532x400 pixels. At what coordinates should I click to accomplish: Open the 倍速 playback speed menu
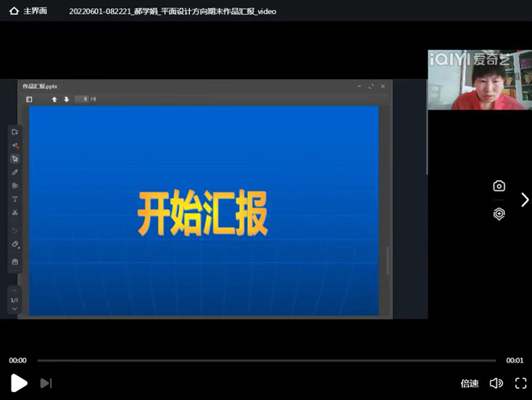click(469, 383)
